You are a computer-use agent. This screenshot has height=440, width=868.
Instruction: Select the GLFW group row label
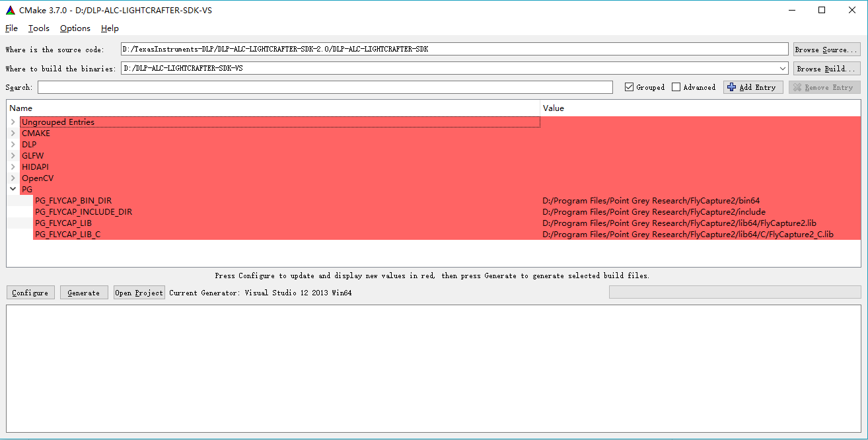click(x=32, y=156)
